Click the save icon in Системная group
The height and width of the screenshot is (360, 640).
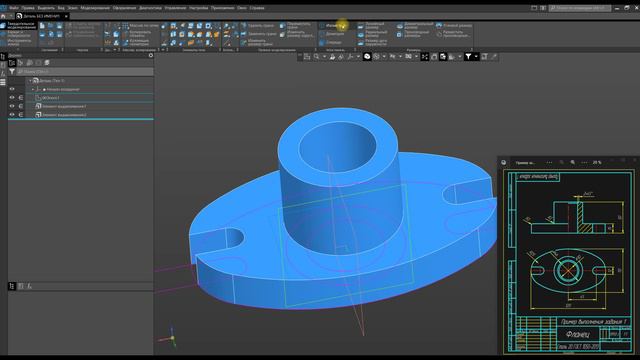(60, 25)
